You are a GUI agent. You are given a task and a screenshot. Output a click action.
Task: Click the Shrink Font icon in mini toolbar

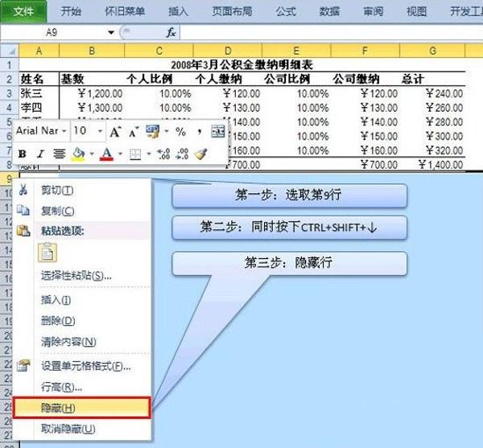(x=134, y=132)
